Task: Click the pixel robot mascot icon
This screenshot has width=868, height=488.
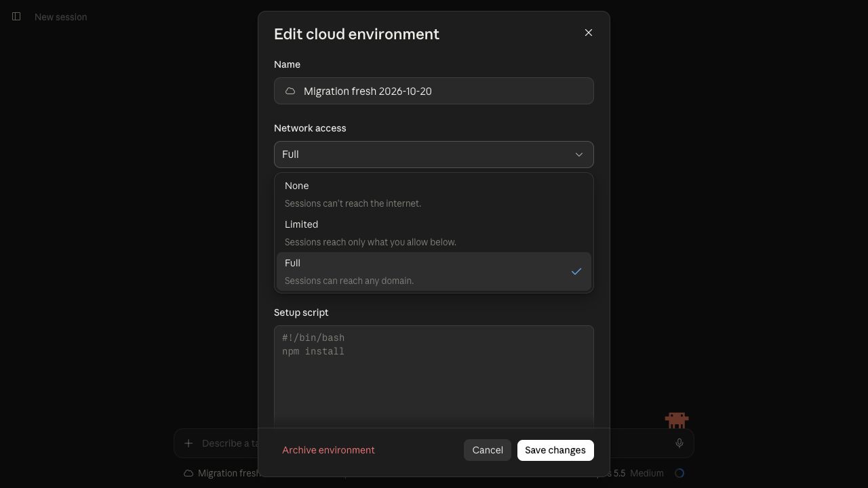Action: click(x=677, y=420)
